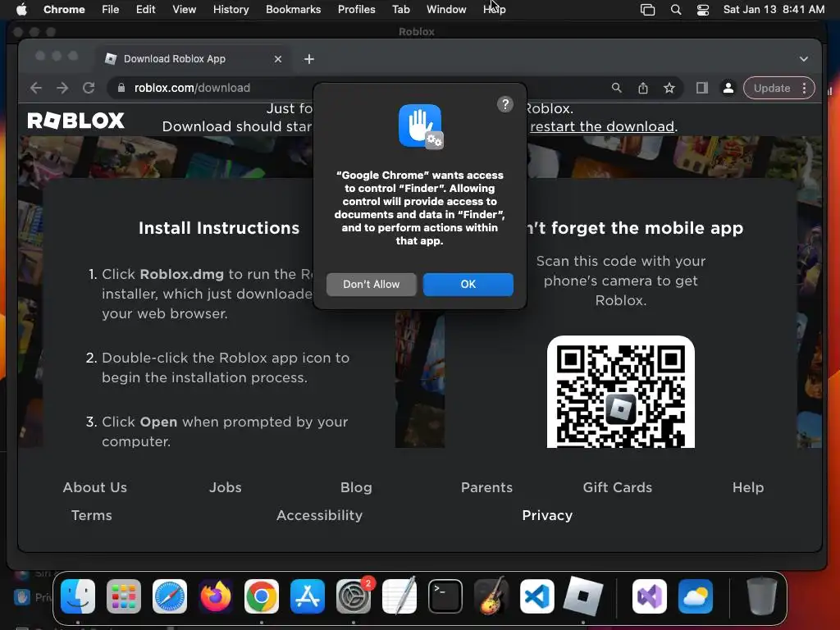Click the Google Chrome Dock icon
The image size is (840, 630).
pos(262,596)
